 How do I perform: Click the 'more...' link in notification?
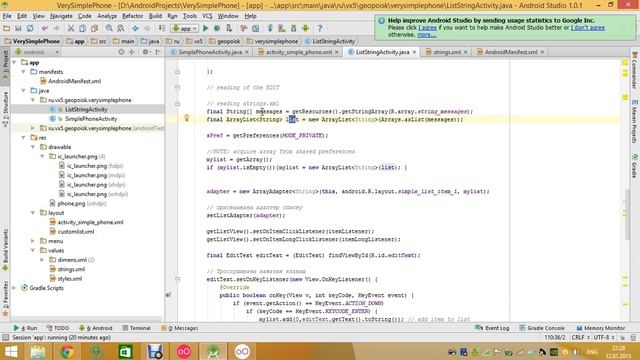pyautogui.click(x=427, y=35)
